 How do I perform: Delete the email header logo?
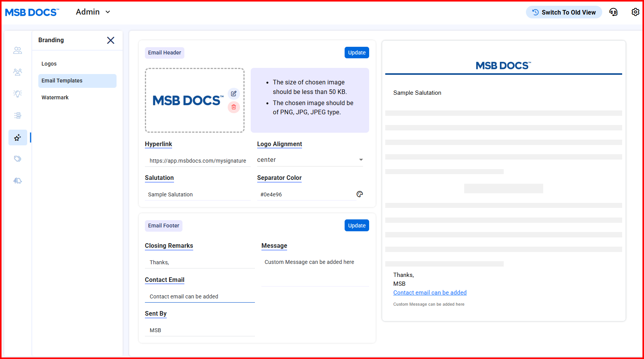233,107
